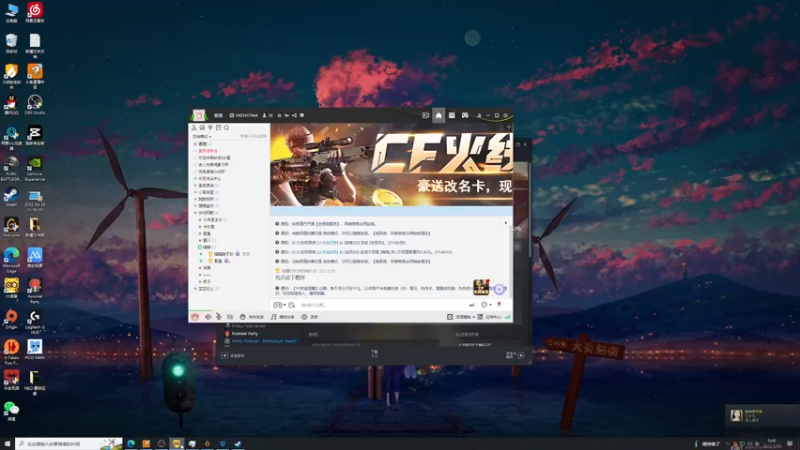
Task: Open Steam from the taskbar
Action: click(x=238, y=444)
